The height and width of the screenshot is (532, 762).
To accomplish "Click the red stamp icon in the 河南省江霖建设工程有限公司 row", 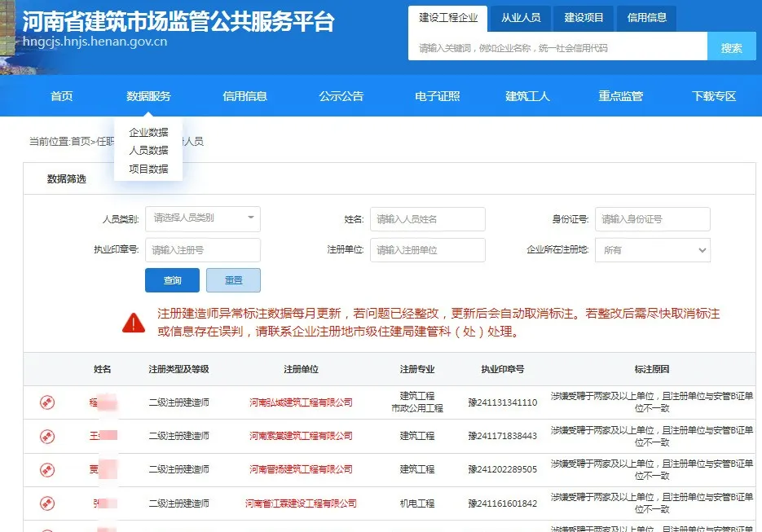I will (x=47, y=503).
